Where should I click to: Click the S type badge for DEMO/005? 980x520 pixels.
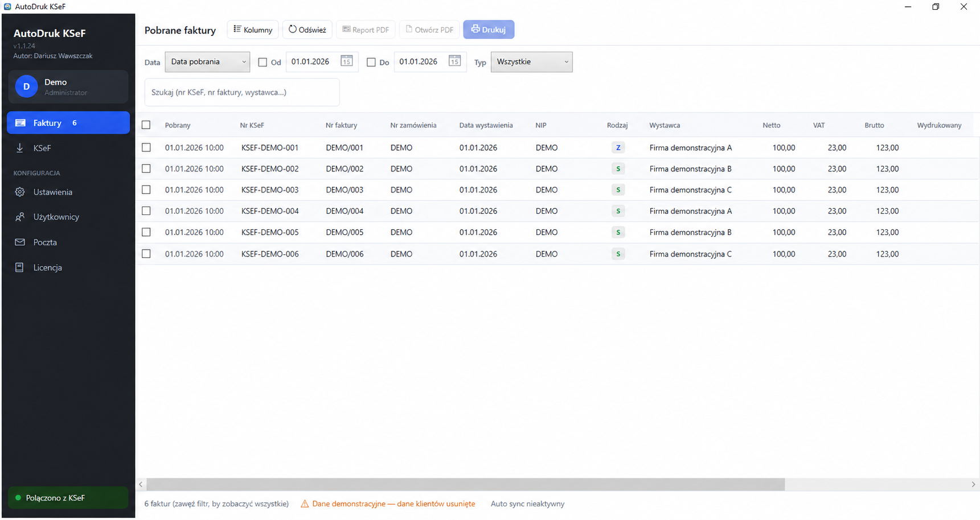(618, 232)
